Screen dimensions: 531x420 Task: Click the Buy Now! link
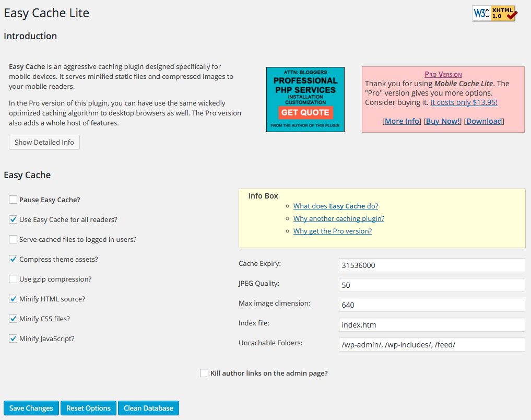coord(443,121)
